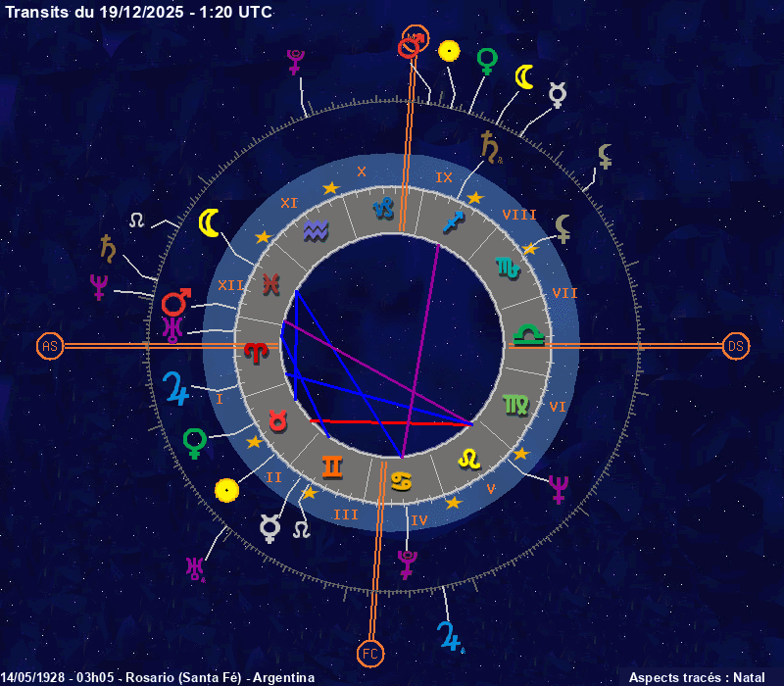This screenshot has width=784, height=686.
Task: Select the orange Gemini sign
Action: [334, 466]
